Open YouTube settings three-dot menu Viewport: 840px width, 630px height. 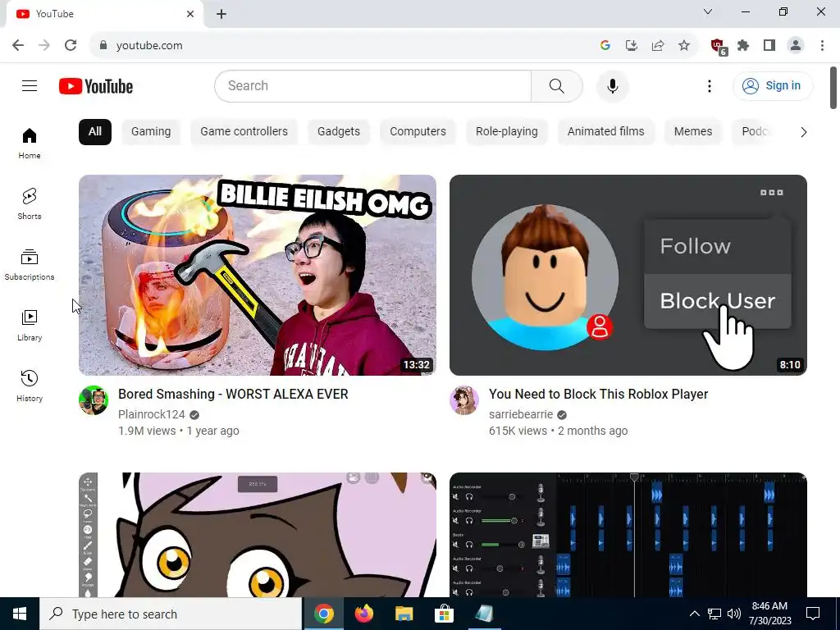click(x=710, y=85)
